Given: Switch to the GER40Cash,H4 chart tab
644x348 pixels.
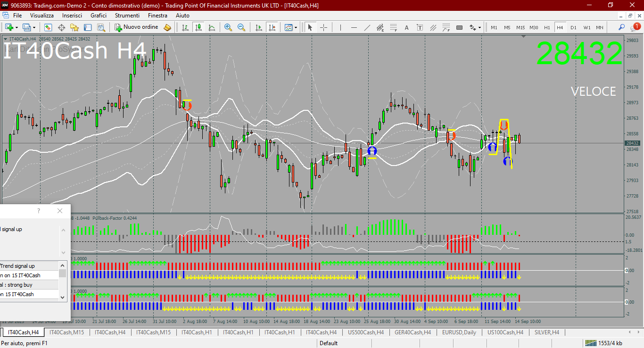Looking at the screenshot, I should point(413,332).
